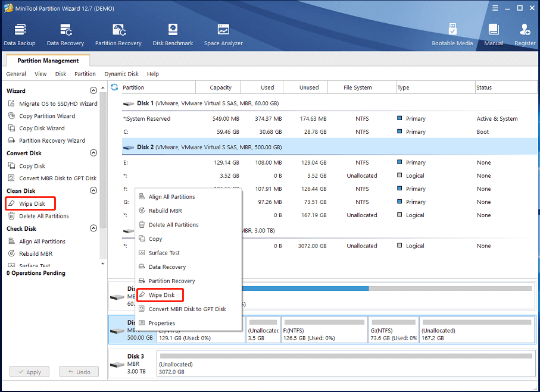Create Bootable Media

pyautogui.click(x=452, y=35)
